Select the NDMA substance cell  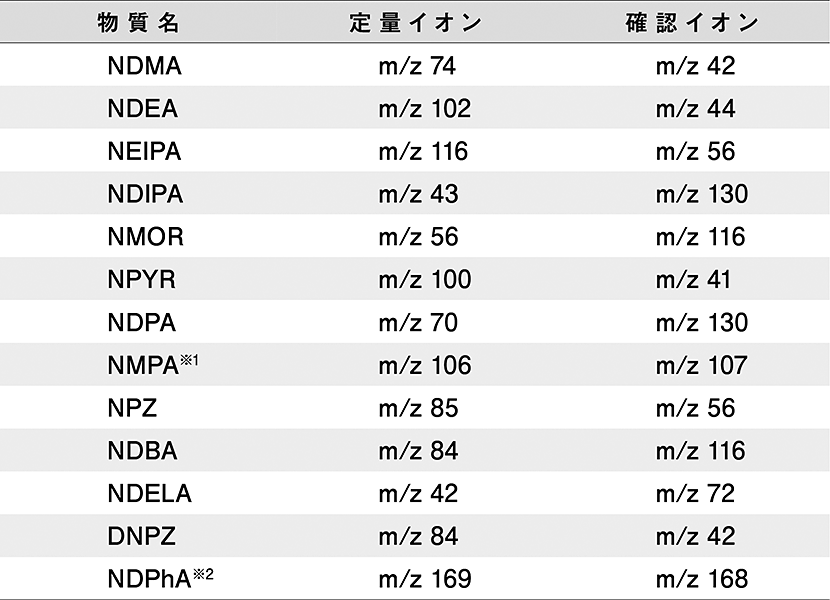(145, 66)
